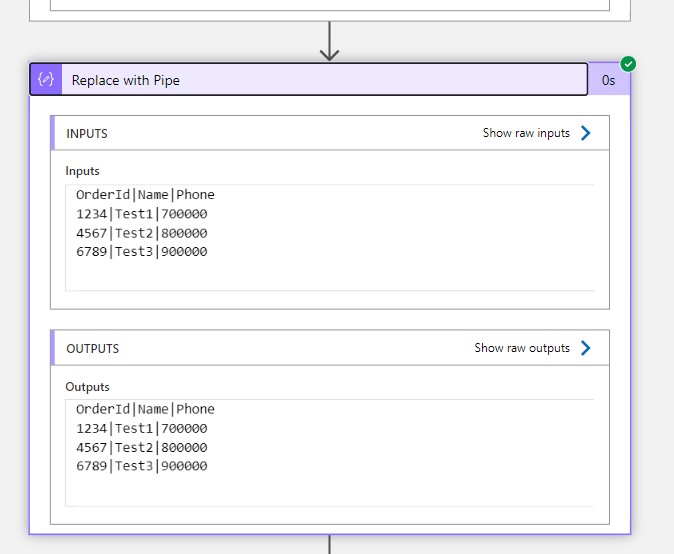Click the blank area inside the Inputs box
The width and height of the screenshot is (674, 554).
pyautogui.click(x=400, y=275)
